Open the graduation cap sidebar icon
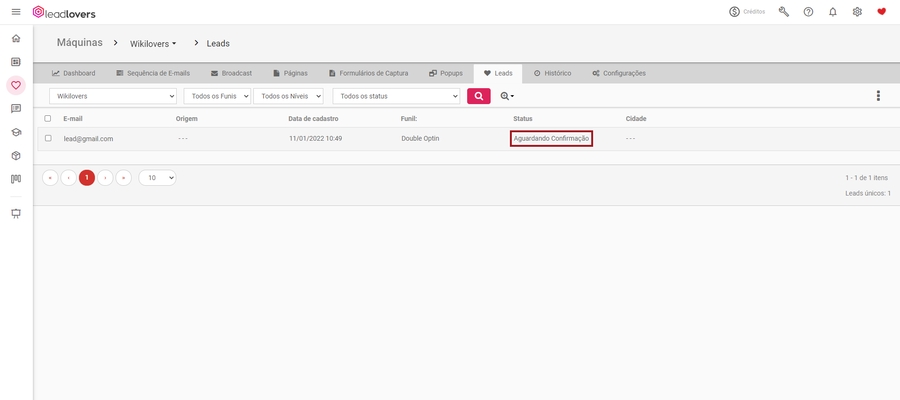 coord(15,132)
